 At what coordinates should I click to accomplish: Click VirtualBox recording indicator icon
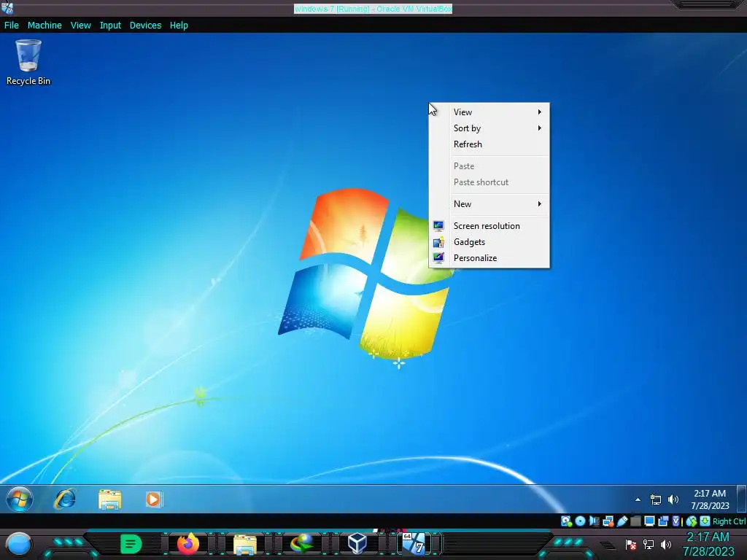pos(663,521)
